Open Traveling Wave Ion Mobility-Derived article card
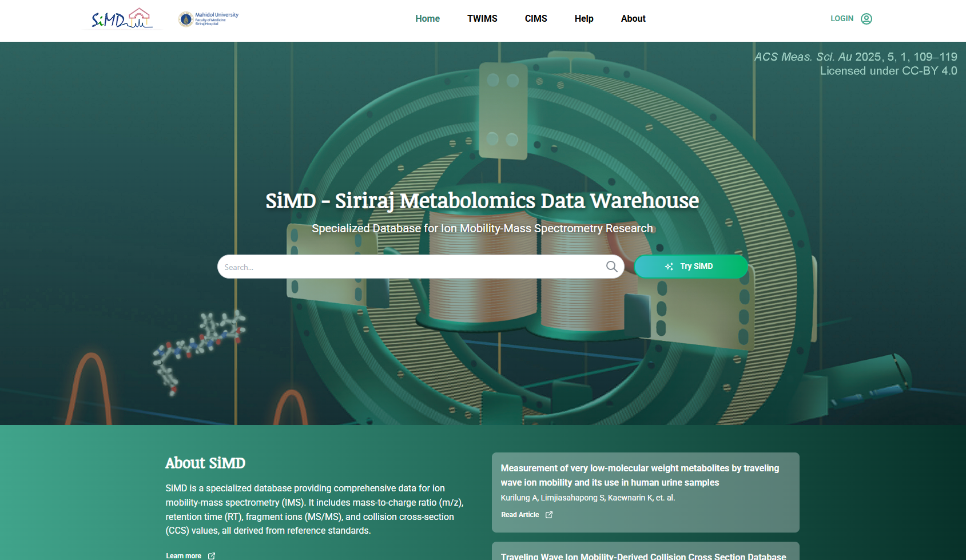Viewport: 966px width, 560px height. click(x=645, y=551)
